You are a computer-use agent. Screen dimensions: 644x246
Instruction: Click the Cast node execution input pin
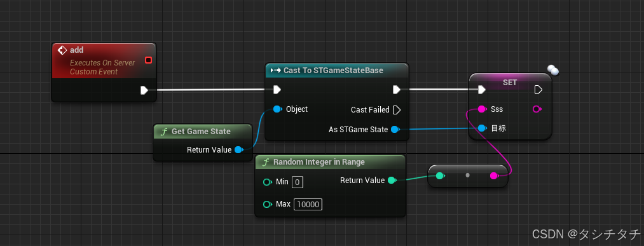277,90
